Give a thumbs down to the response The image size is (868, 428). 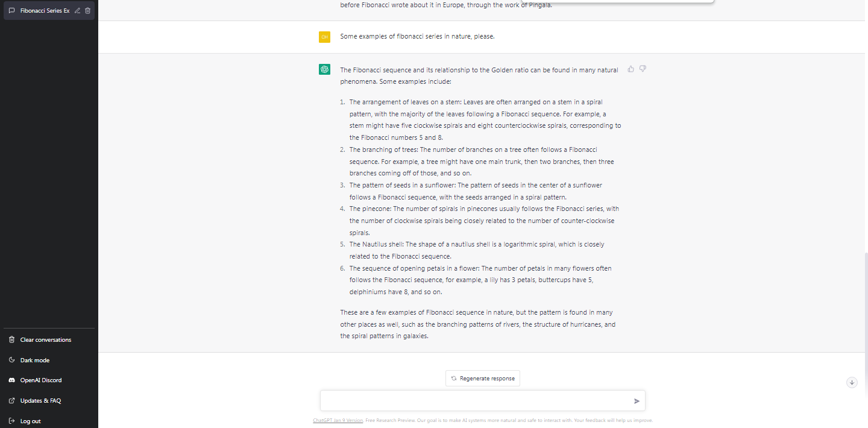643,69
